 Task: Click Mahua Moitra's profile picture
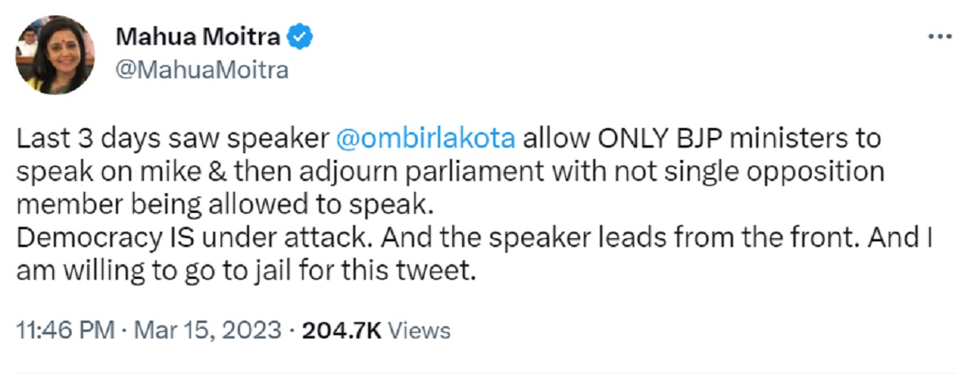pos(56,55)
